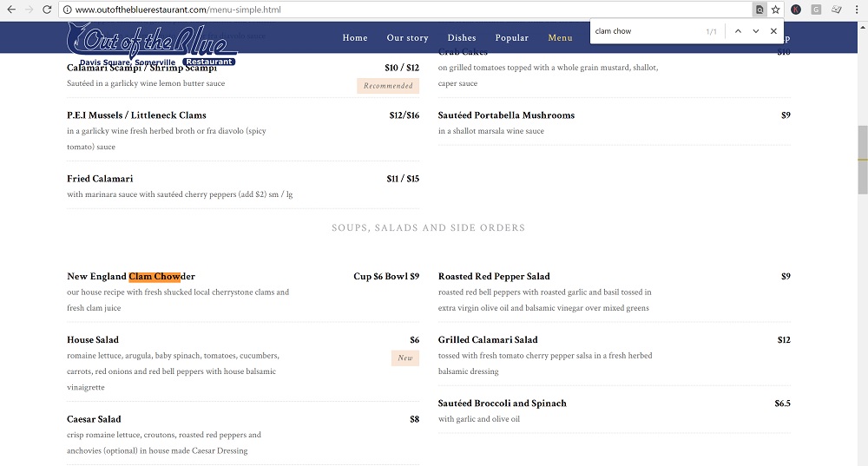The width and height of the screenshot is (868, 466).
Task: Click the red K extension icon
Action: (795, 10)
